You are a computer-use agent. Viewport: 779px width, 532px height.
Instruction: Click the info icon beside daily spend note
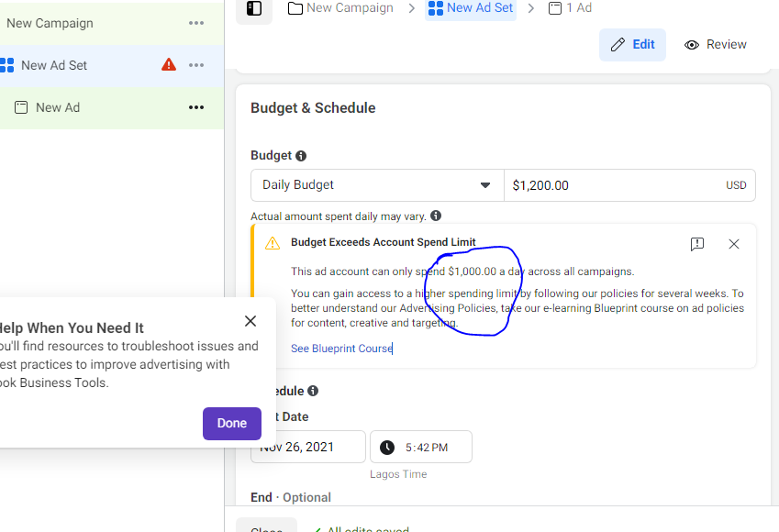pyautogui.click(x=436, y=216)
